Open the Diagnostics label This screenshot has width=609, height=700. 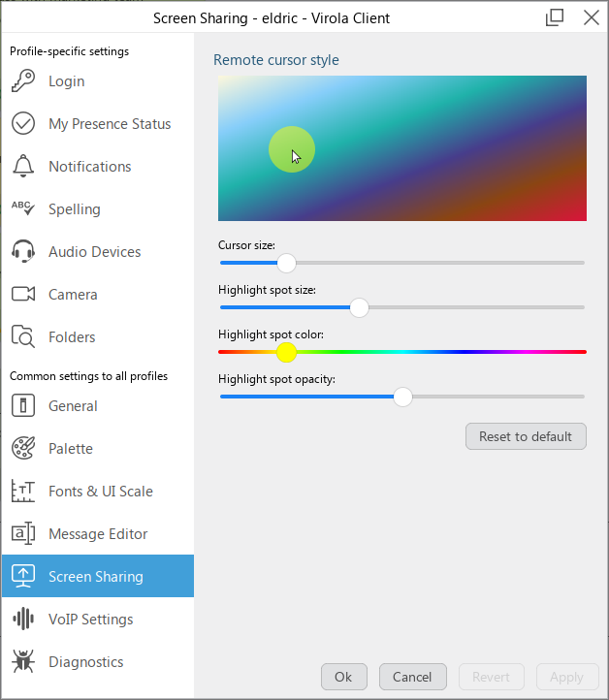[86, 662]
